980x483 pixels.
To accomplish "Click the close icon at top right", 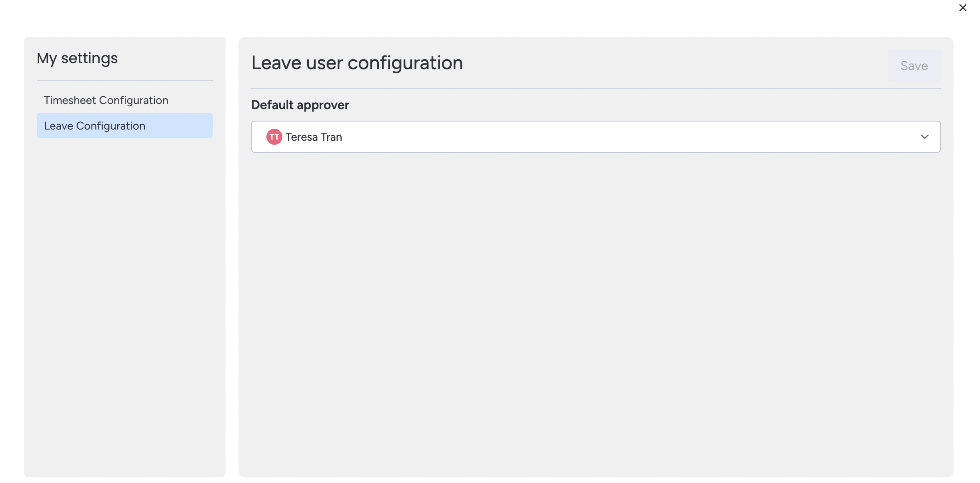I will [962, 8].
